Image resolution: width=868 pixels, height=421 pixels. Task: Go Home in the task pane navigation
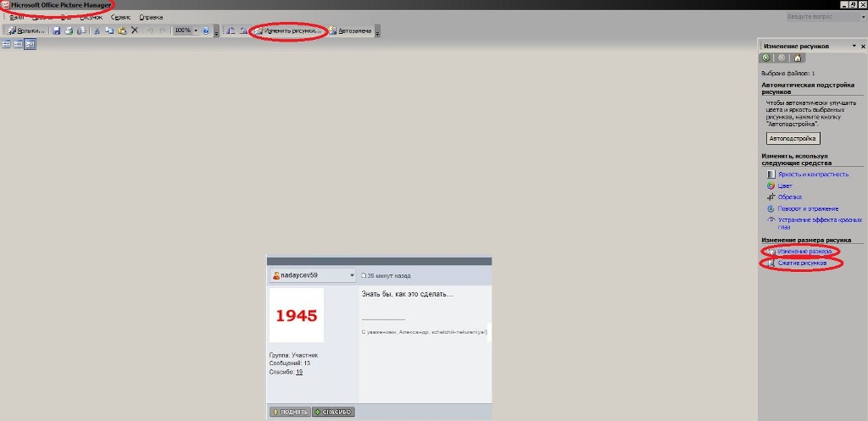797,58
